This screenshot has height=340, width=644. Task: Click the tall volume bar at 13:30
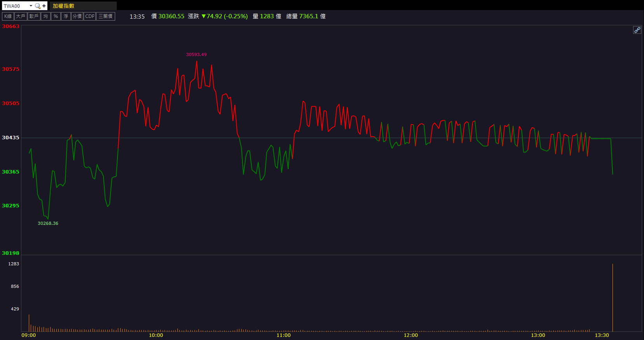pos(612,298)
